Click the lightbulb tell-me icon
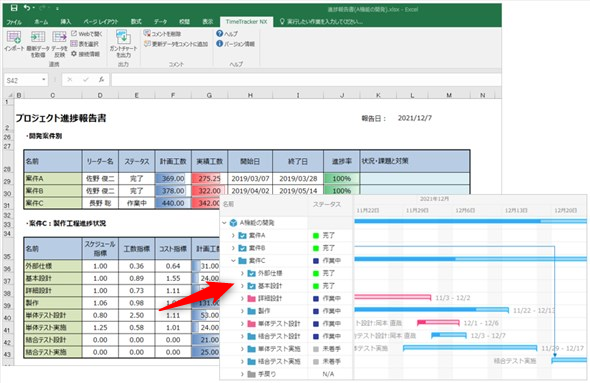 pyautogui.click(x=282, y=21)
